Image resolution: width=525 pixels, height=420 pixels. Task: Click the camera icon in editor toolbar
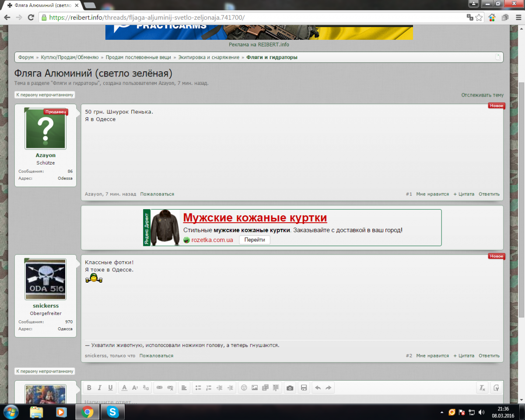290,388
